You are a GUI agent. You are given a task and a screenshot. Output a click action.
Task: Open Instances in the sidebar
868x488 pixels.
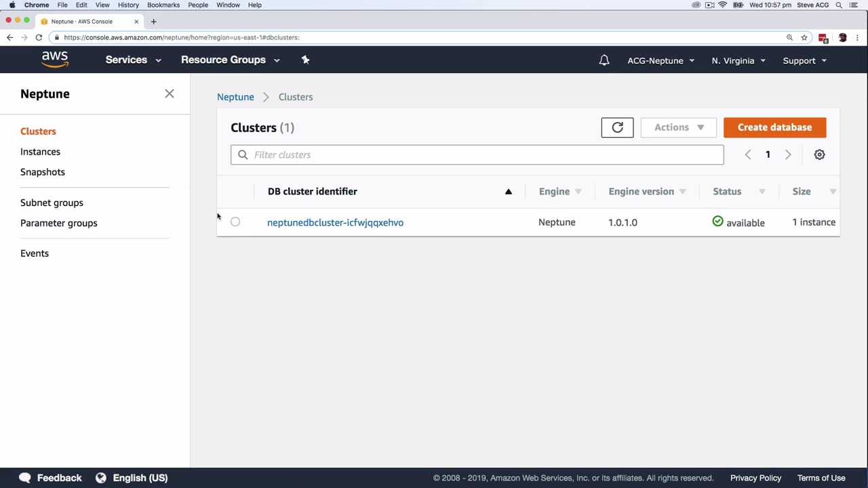pyautogui.click(x=40, y=152)
